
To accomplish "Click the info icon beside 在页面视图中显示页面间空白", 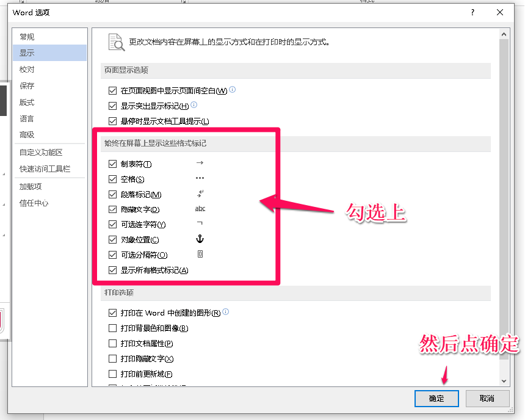I will 233,89.
